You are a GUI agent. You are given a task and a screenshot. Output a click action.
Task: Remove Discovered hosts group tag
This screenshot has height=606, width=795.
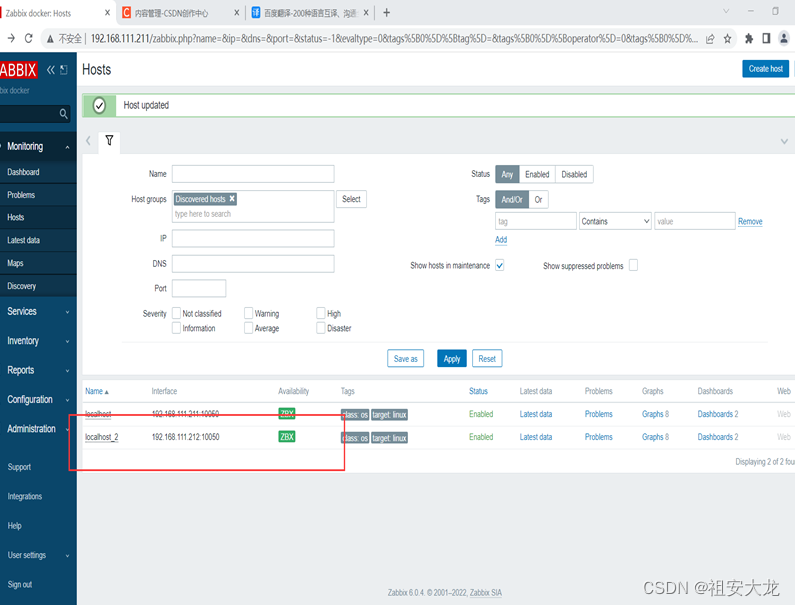(232, 199)
